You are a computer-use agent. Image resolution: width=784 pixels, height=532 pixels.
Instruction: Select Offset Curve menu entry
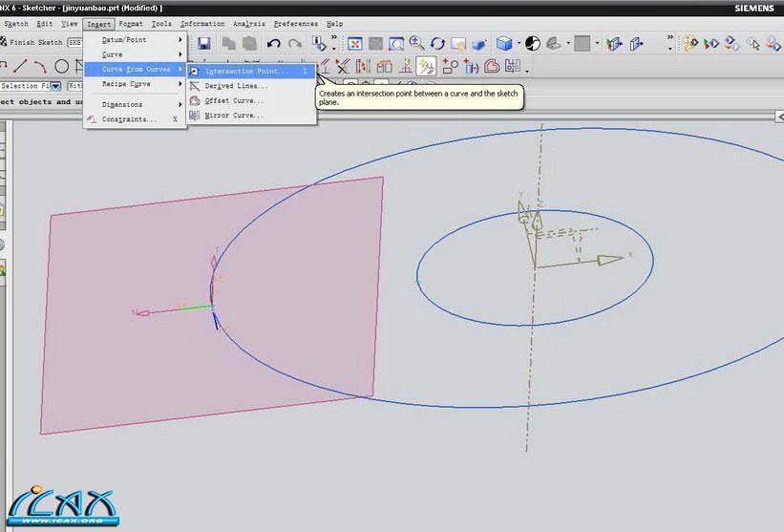click(234, 100)
